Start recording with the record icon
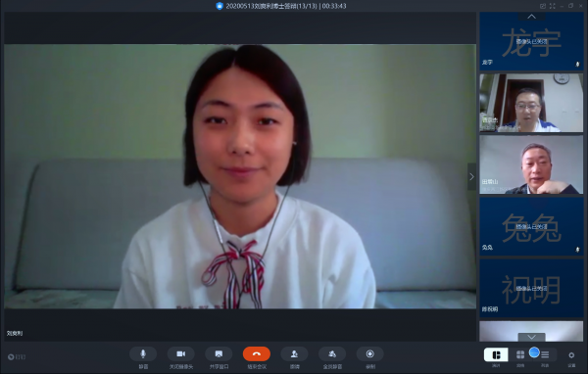 pos(370,353)
